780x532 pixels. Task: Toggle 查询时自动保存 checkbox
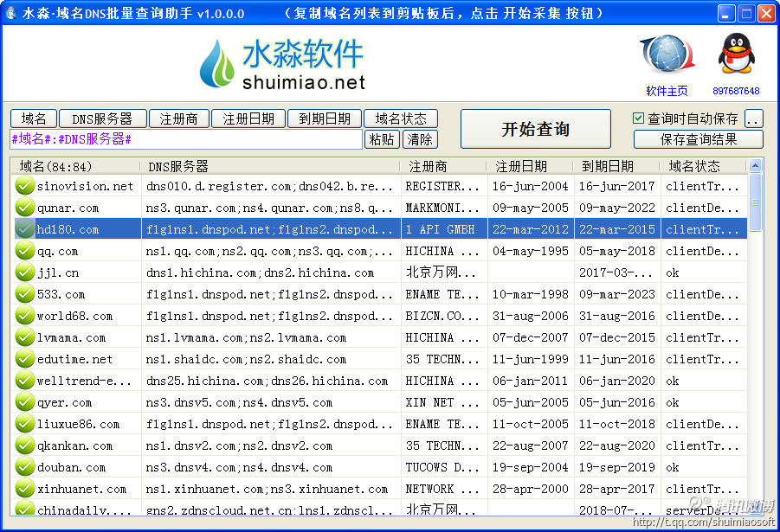638,119
